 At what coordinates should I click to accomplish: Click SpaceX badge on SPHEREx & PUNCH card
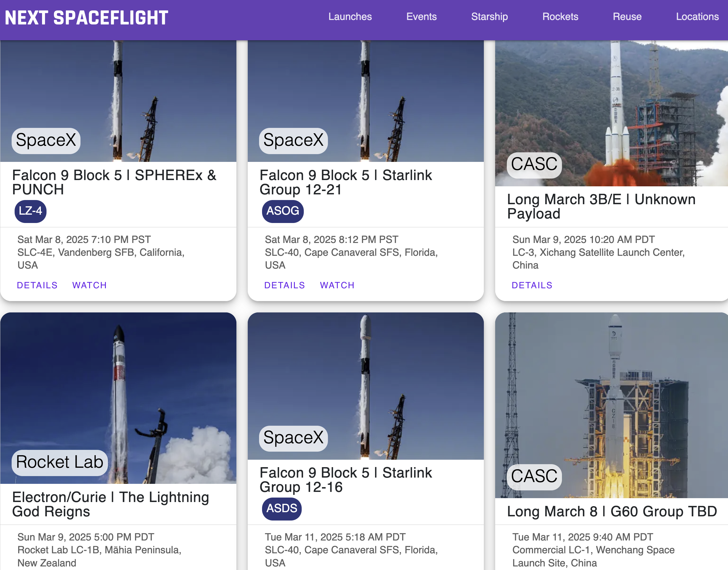point(46,140)
